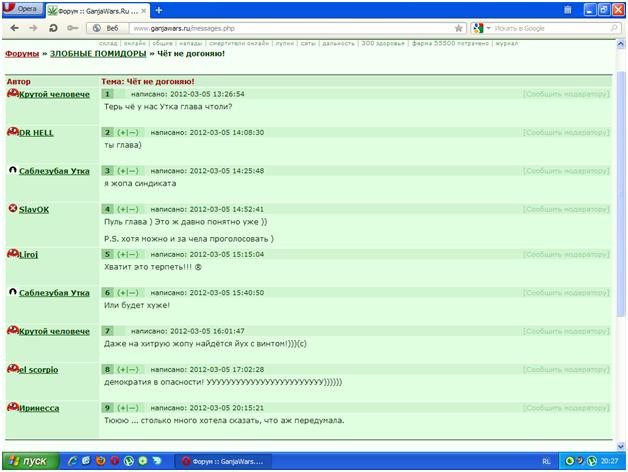Click the uTorrent tray icon beside clock
628x472 pixels.
pos(592,461)
